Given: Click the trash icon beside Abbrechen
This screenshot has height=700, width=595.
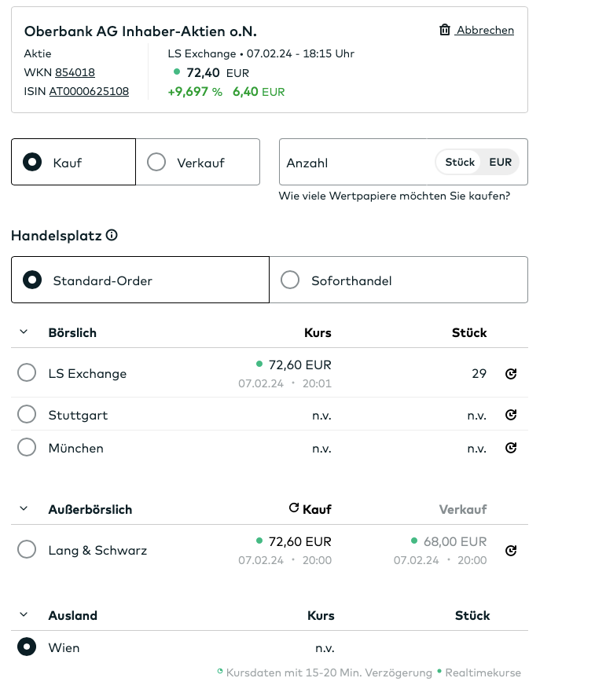Looking at the screenshot, I should (x=445, y=30).
